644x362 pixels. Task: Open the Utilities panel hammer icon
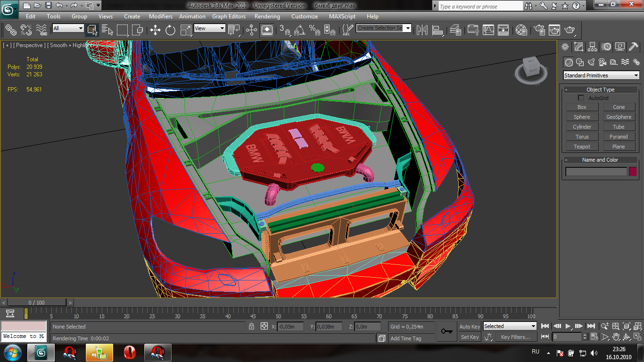pos(633,47)
